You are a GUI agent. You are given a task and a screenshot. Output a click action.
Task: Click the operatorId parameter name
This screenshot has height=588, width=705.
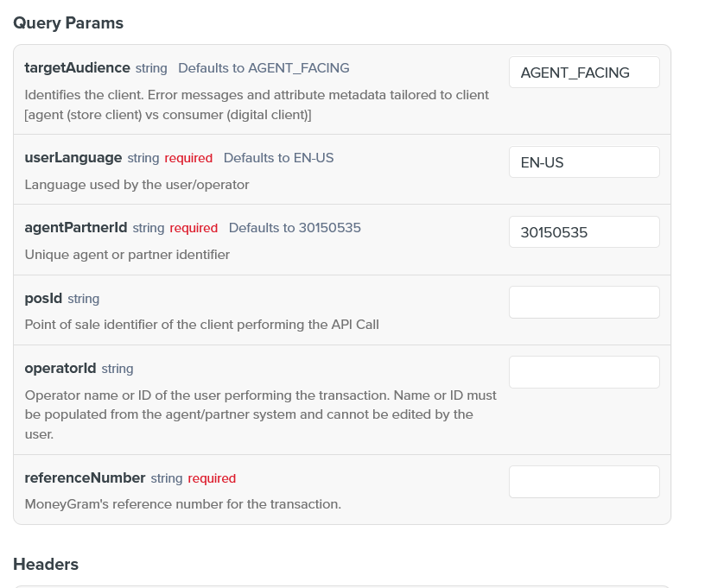point(60,369)
